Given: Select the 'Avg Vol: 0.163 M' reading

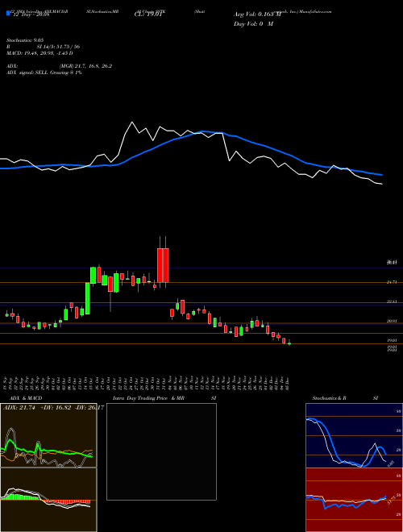Looking at the screenshot, I should pos(258,15).
